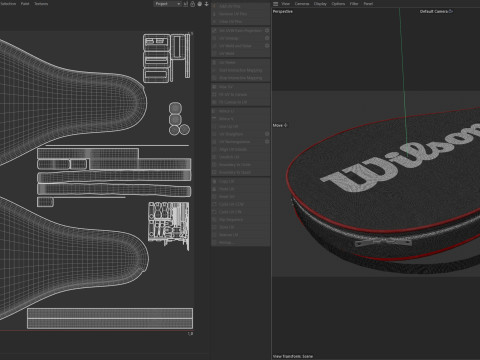The image size is (480, 360).
Task: Click the View Transform: Scene status text
Action: point(293,356)
